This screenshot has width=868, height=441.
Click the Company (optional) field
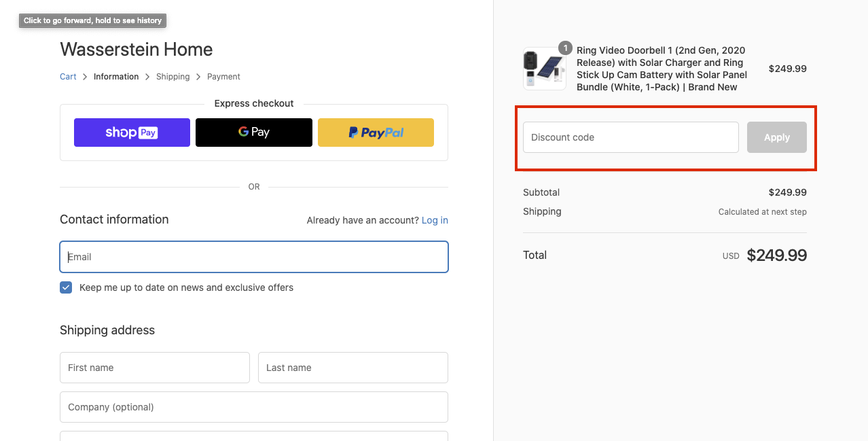pyautogui.click(x=254, y=407)
